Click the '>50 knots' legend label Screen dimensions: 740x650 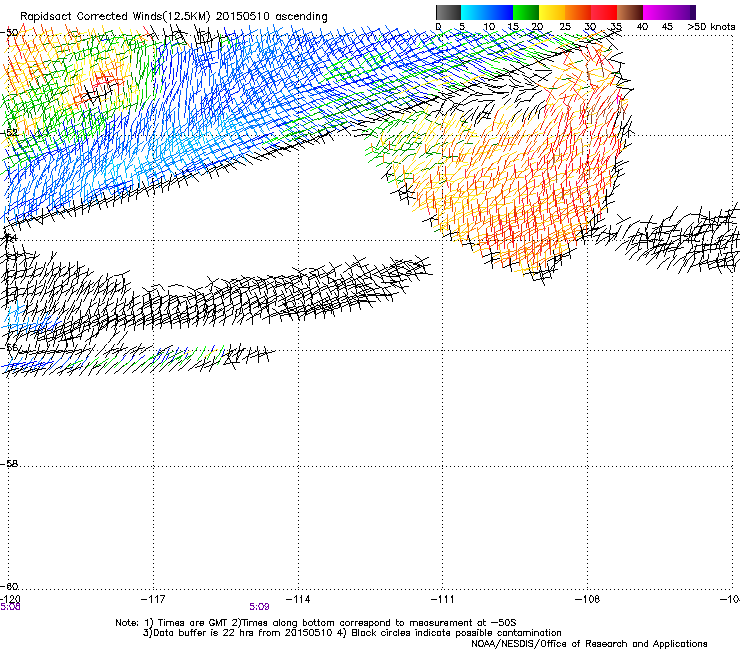[711, 26]
